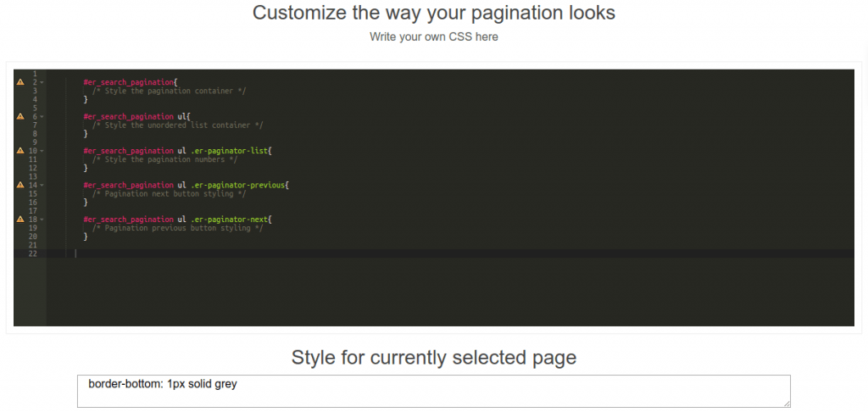The image size is (868, 412).
Task: Click gutter line number 1
Action: coord(35,74)
